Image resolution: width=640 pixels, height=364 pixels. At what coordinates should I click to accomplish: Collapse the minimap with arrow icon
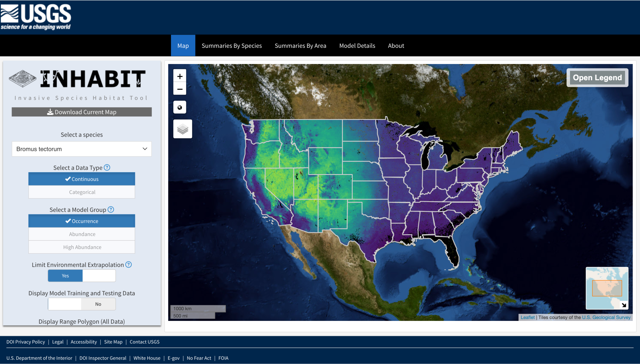click(624, 305)
